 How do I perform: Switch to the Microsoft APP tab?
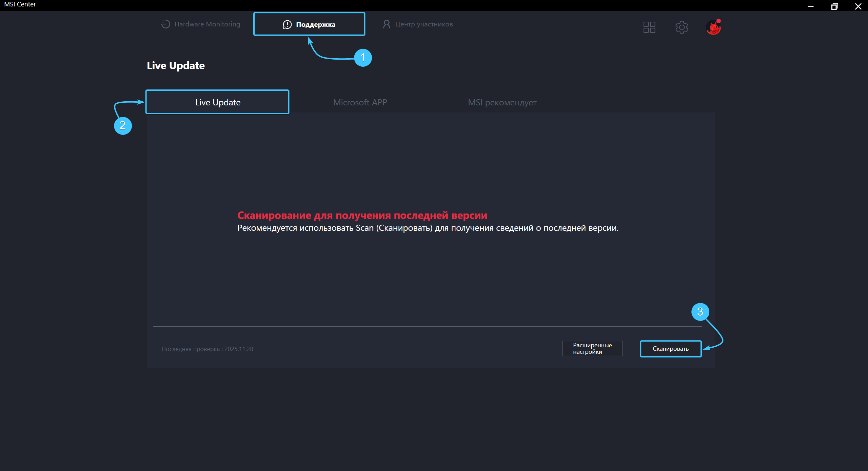point(360,102)
